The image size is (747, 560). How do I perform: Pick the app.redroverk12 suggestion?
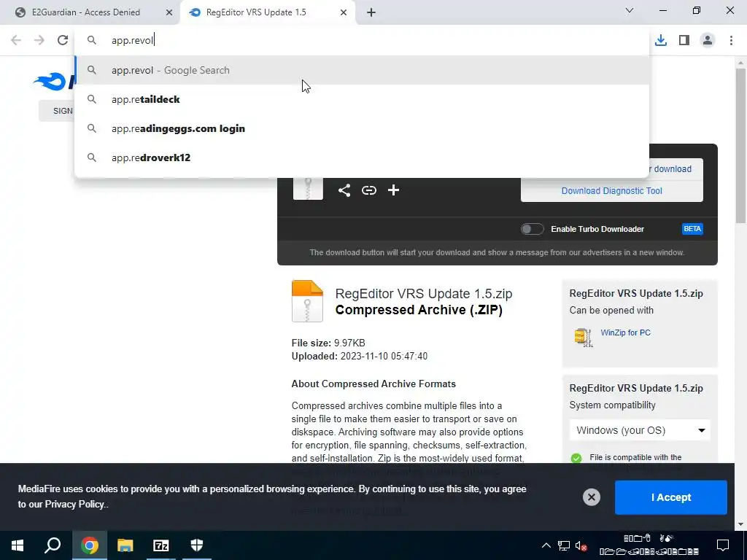tap(362, 157)
